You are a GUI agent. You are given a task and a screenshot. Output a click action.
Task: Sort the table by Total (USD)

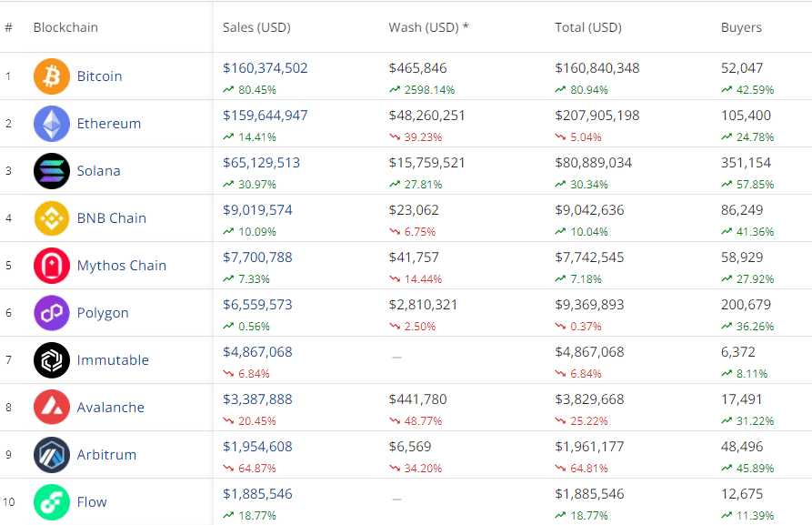[x=587, y=27]
